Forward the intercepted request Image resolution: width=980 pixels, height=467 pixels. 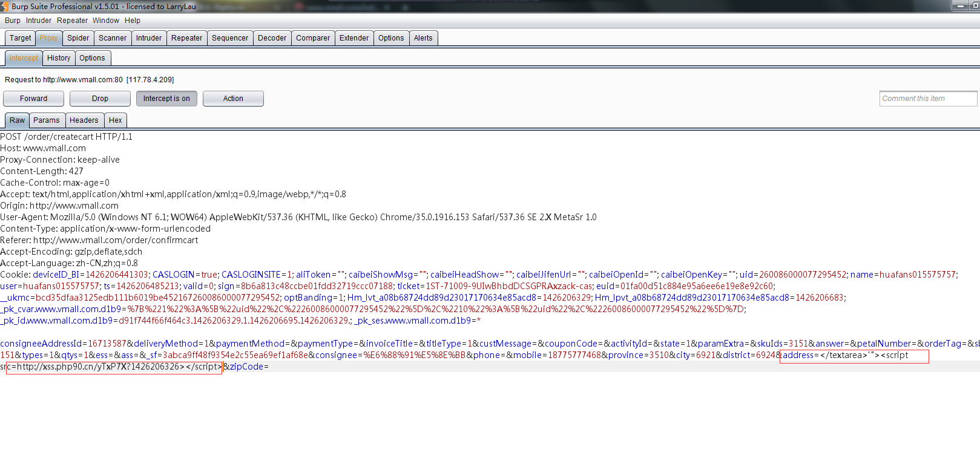coord(33,99)
